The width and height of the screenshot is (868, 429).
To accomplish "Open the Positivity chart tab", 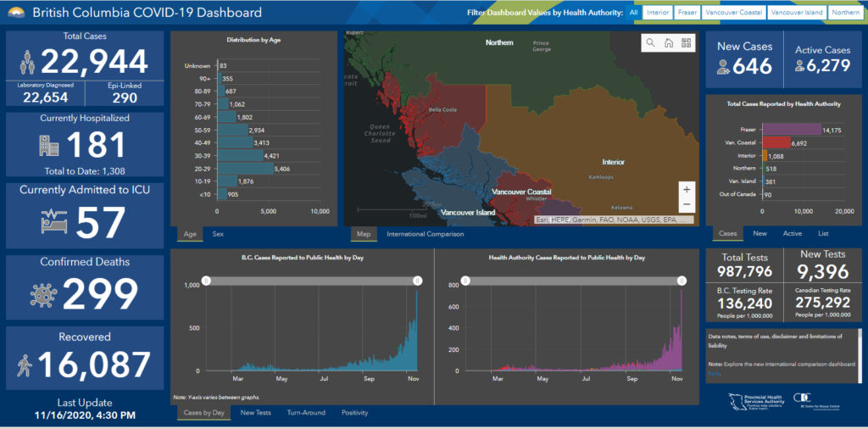I will pos(354,413).
